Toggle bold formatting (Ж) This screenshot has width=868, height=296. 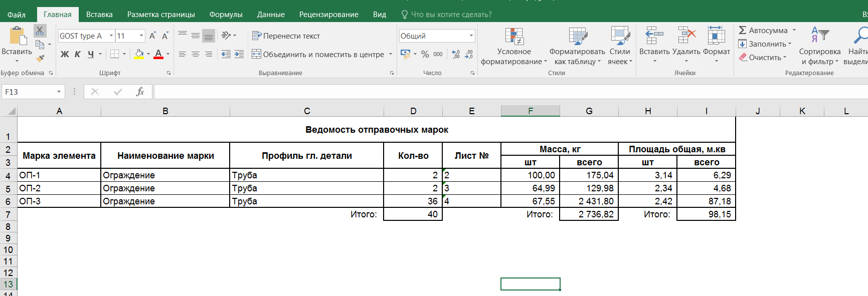pos(65,54)
